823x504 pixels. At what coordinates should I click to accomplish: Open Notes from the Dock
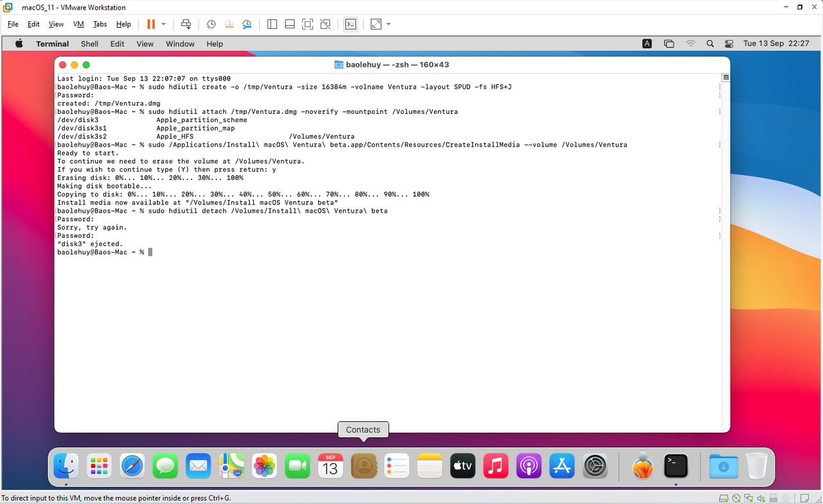(430, 465)
